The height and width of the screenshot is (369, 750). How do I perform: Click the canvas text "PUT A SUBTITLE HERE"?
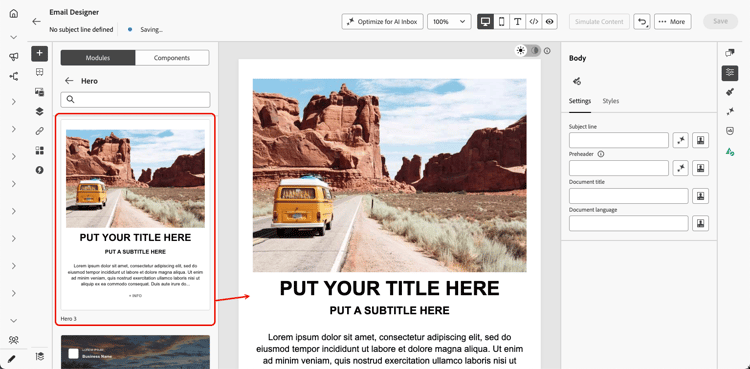coord(389,311)
